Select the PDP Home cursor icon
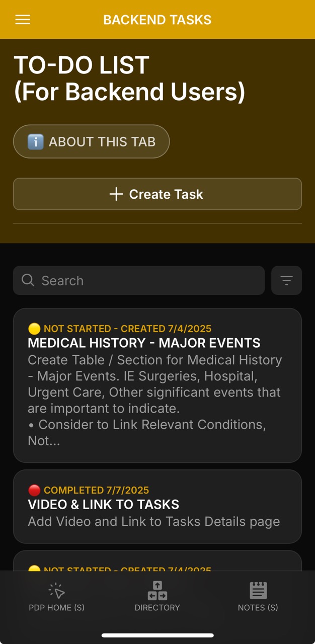This screenshot has height=644, width=315. click(57, 591)
